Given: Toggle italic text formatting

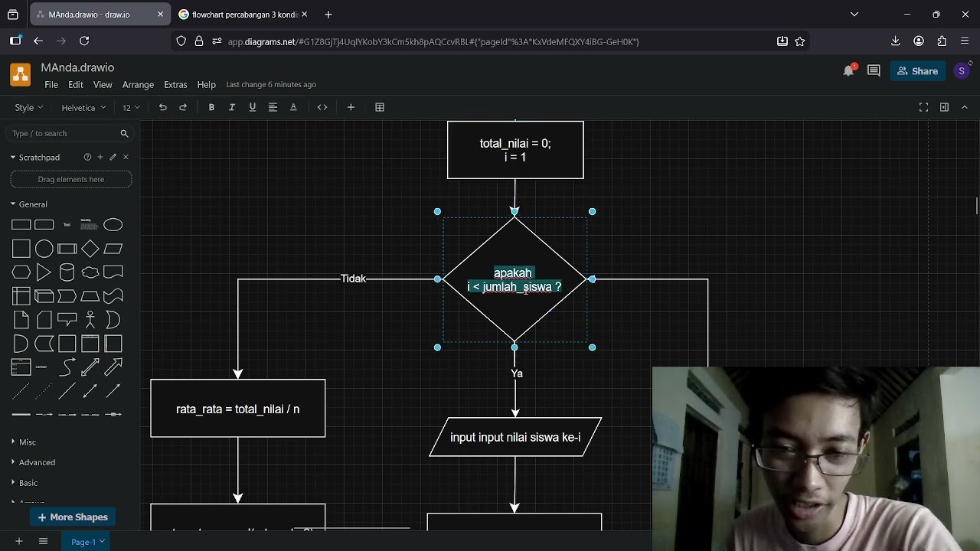Looking at the screenshot, I should [x=232, y=107].
